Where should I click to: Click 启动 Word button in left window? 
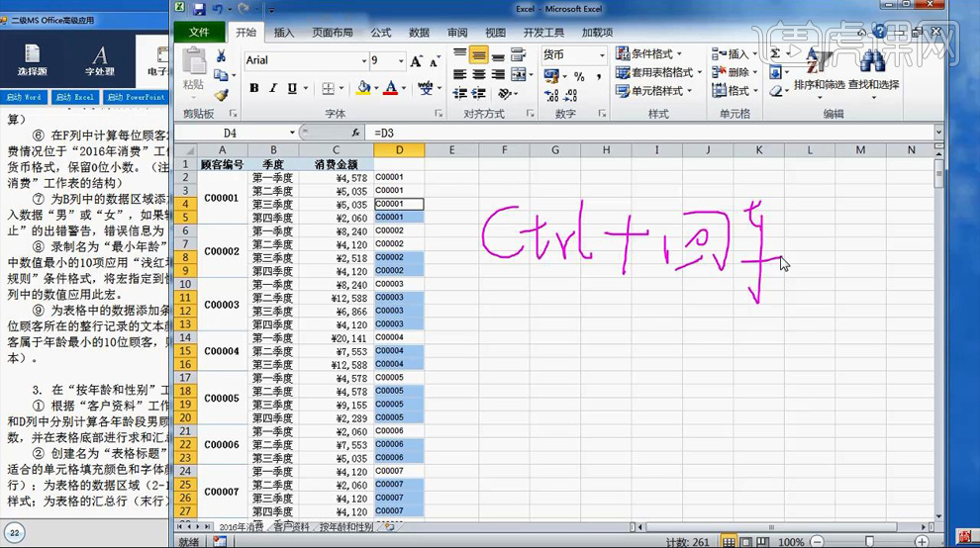pos(24,97)
